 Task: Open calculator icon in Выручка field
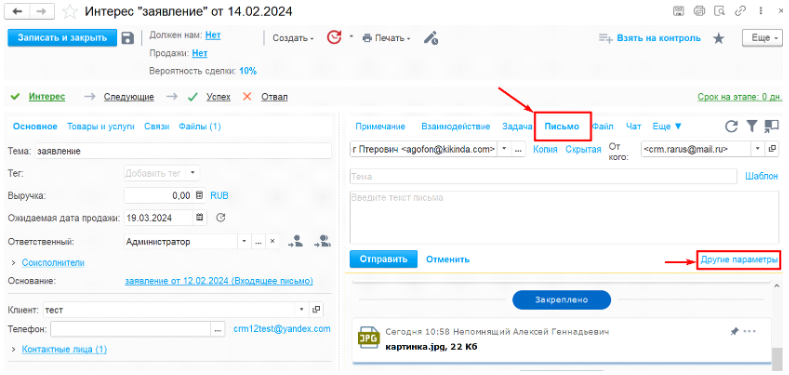tap(199, 195)
